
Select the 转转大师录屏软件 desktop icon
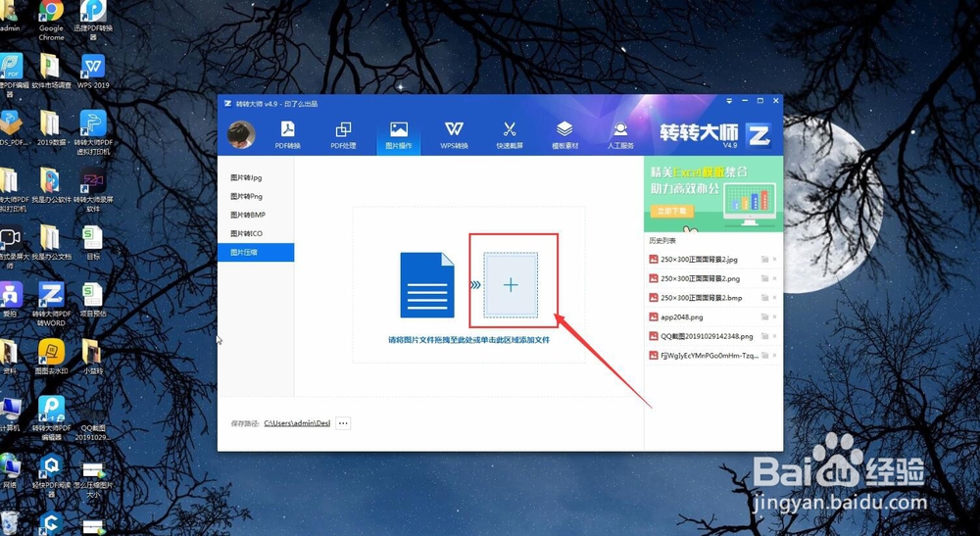pos(93,190)
